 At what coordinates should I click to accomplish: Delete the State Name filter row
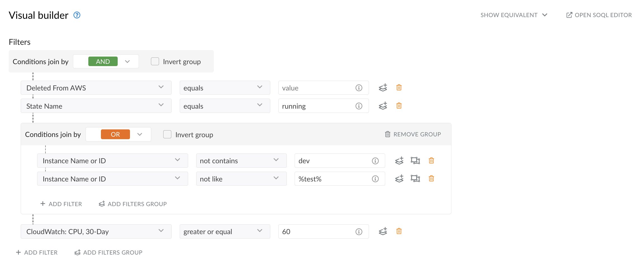[399, 106]
